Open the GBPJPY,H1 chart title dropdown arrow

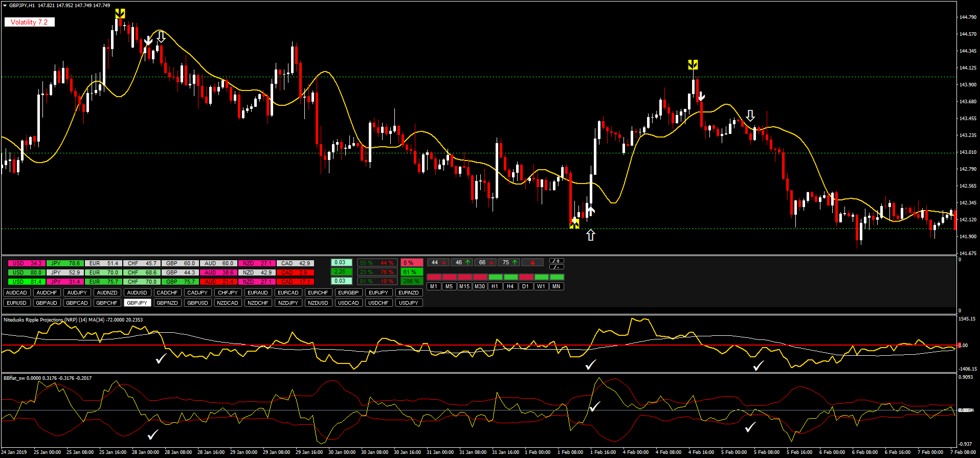(x=5, y=6)
